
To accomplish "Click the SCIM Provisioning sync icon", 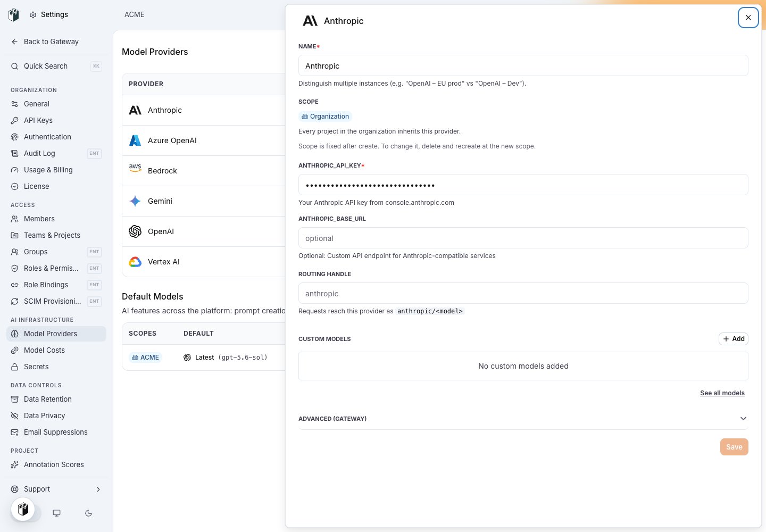I will pyautogui.click(x=15, y=301).
